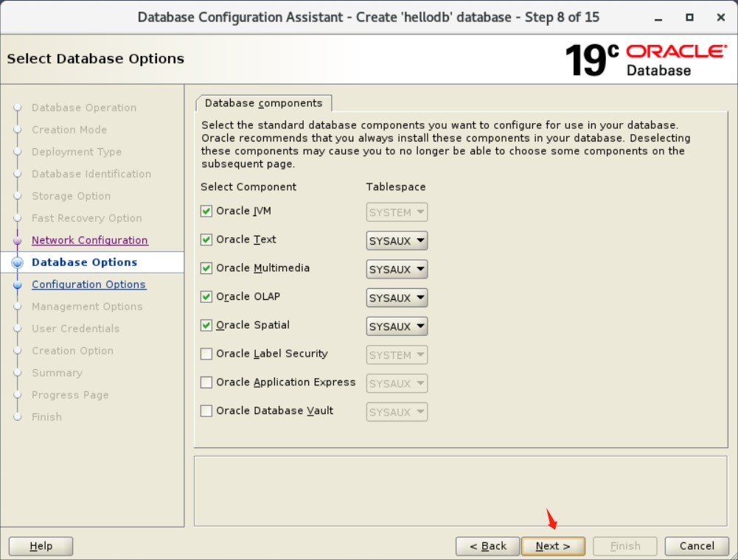This screenshot has width=738, height=560.
Task: Uncheck the Oracle Text component
Action: [206, 239]
